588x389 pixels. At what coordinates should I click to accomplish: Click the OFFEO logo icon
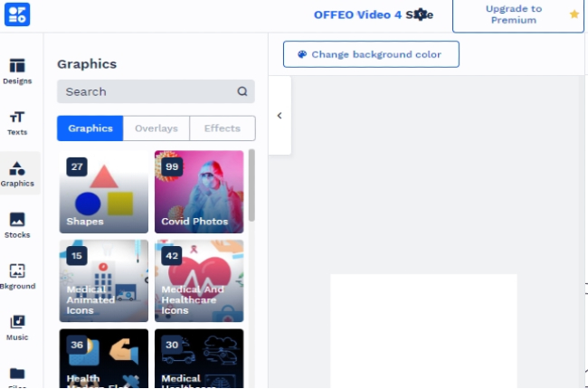click(x=17, y=14)
